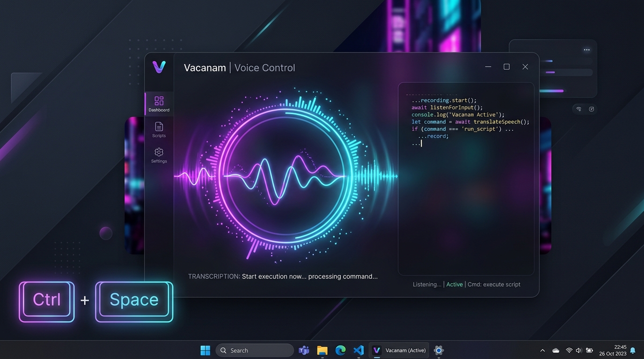Click the '...recording.start();' code line

[444, 101]
